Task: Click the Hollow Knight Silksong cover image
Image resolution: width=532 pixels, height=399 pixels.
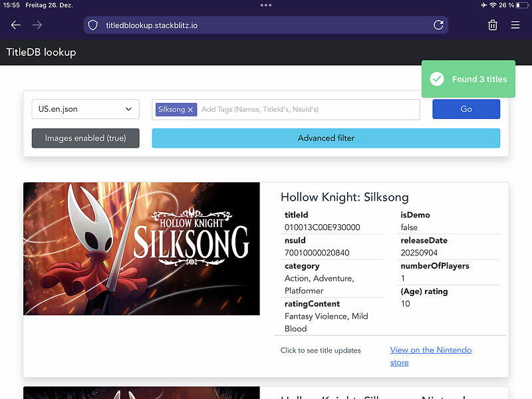Action: pyautogui.click(x=142, y=249)
